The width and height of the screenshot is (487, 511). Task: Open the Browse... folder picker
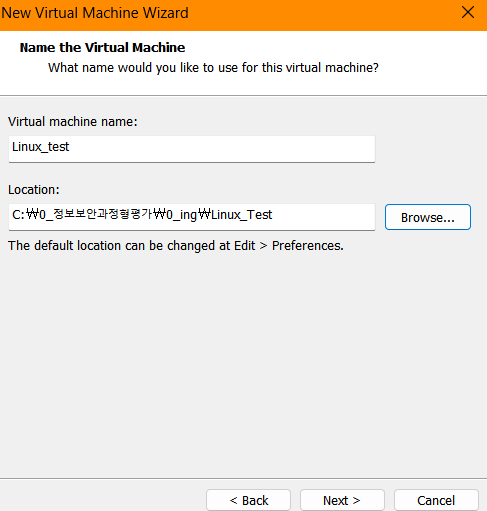(428, 217)
